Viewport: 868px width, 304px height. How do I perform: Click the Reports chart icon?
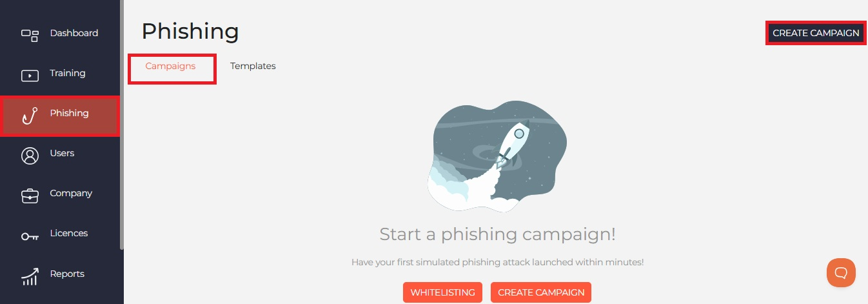30,277
